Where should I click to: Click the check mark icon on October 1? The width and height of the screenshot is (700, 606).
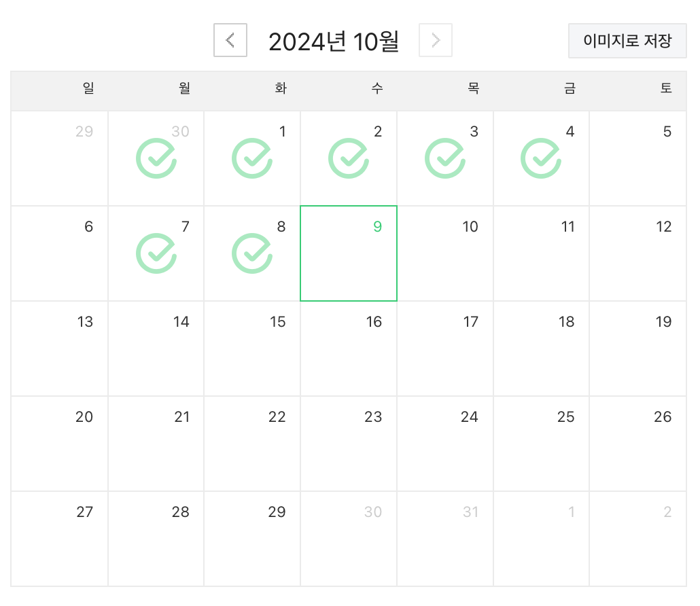pos(252,158)
